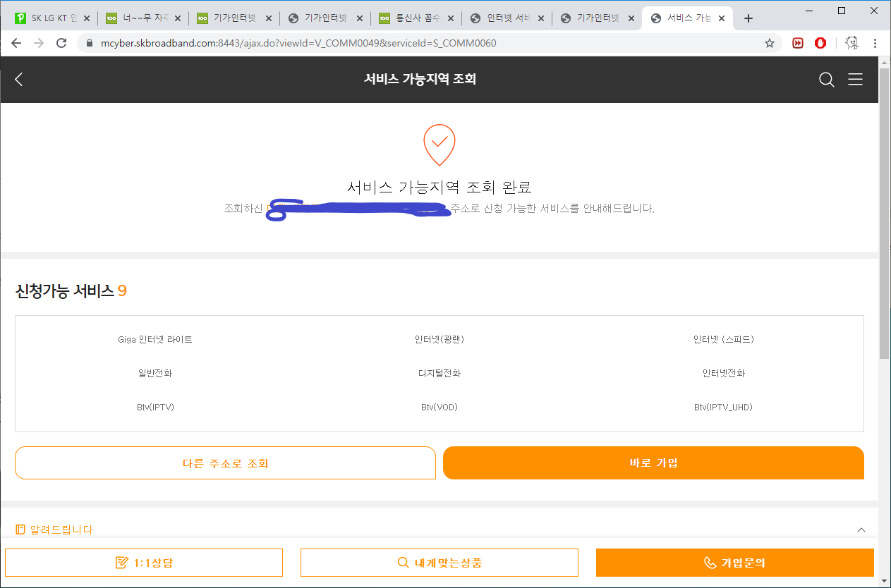
Task: Open a new browser tab with the plus button
Action: 748,18
